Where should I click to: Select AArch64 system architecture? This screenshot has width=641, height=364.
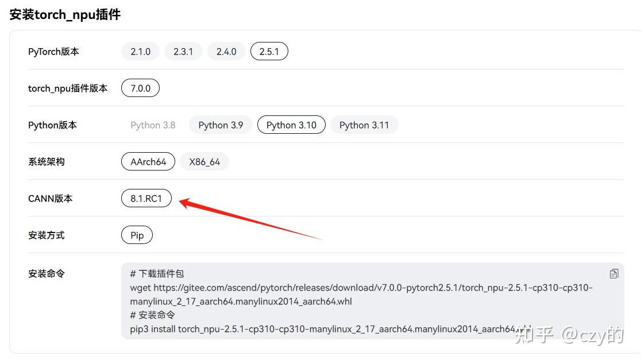148,162
